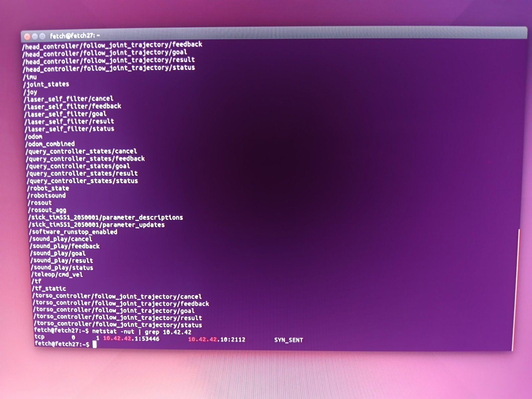Click the /tf_static topic line
The width and height of the screenshot is (532, 399).
(x=49, y=289)
